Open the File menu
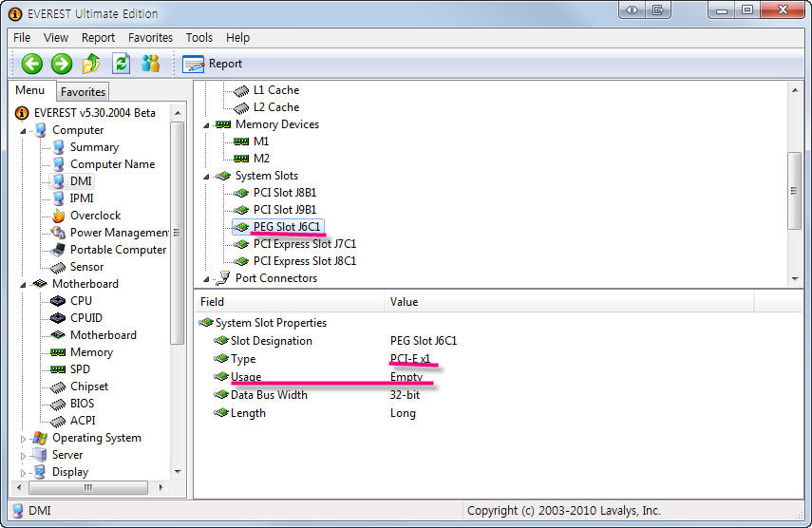 click(22, 38)
